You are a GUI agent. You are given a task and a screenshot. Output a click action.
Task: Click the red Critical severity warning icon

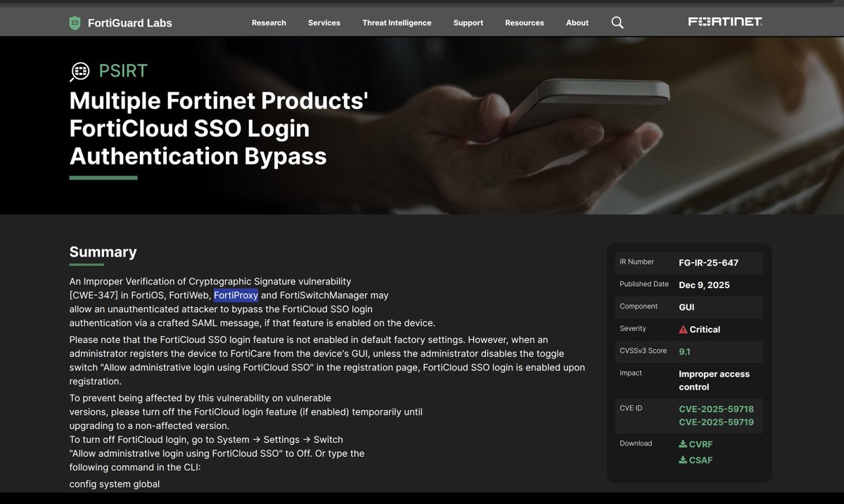pos(683,329)
